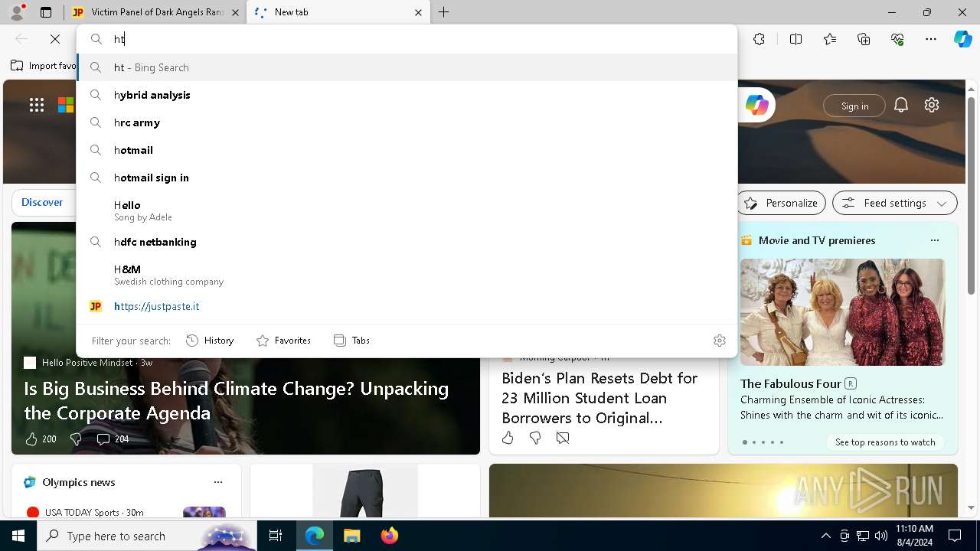
Task: Toggle Split screen view
Action: (x=795, y=39)
